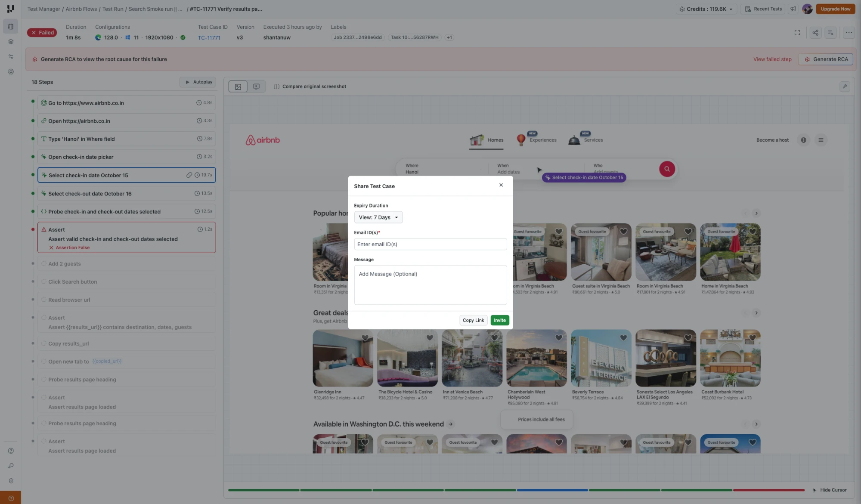
Task: Jump to the red failed segment on timeline
Action: point(769,490)
